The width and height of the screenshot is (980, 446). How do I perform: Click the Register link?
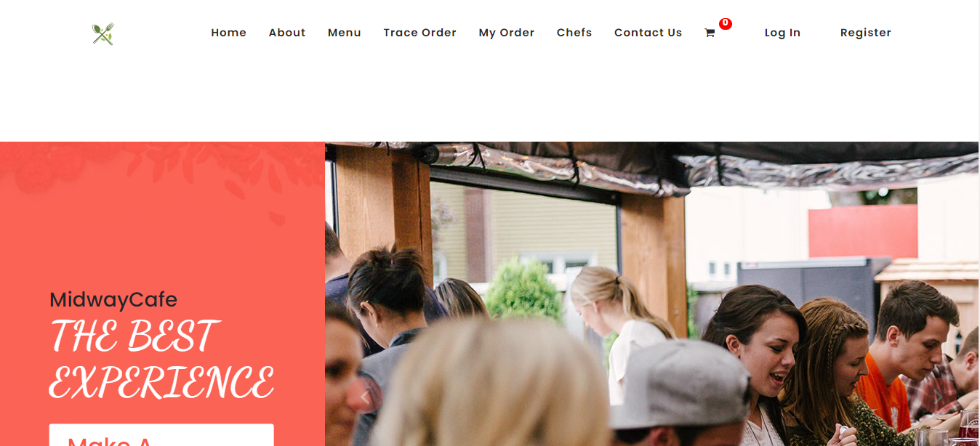(x=866, y=33)
